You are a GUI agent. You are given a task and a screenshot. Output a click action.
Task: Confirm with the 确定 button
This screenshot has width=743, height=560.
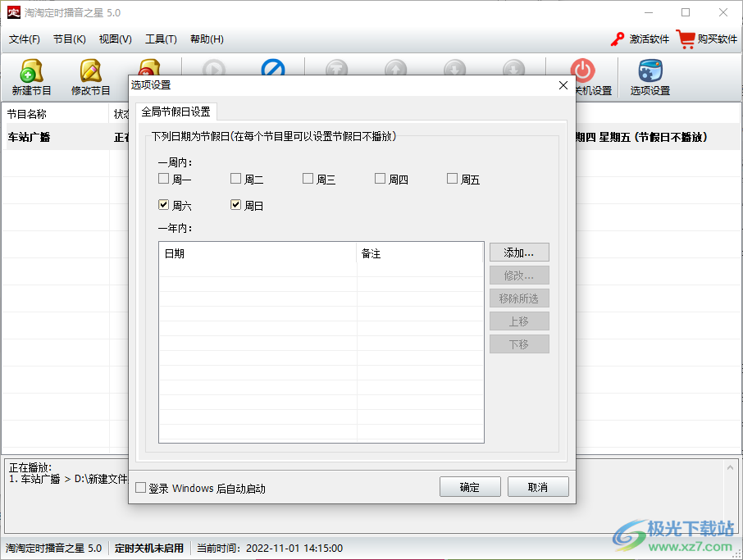click(x=470, y=487)
